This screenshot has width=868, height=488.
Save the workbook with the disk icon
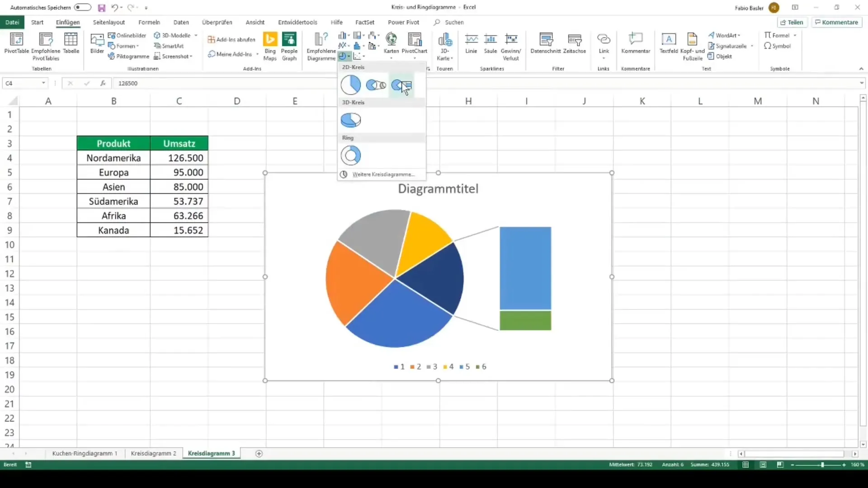tap(102, 8)
